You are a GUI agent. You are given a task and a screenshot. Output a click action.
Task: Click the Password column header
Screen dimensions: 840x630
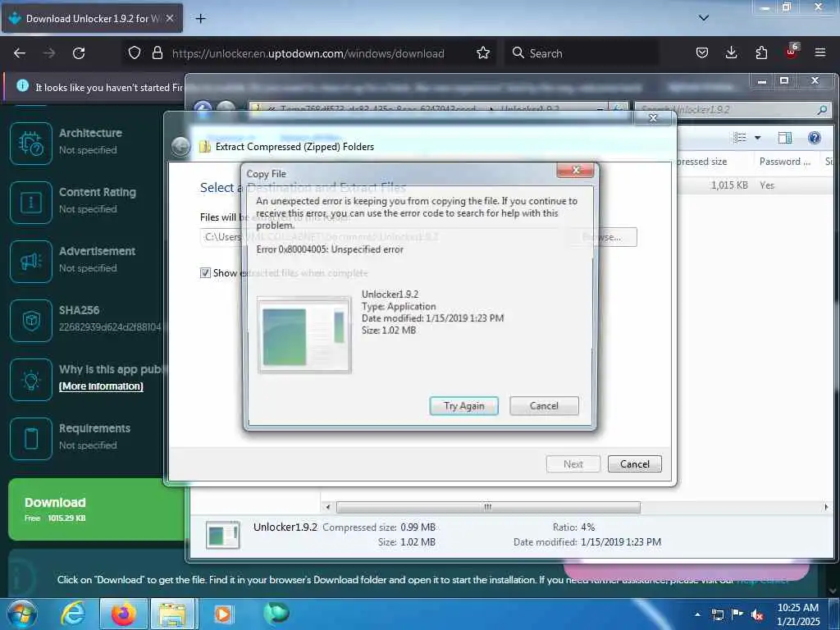pyautogui.click(x=785, y=162)
